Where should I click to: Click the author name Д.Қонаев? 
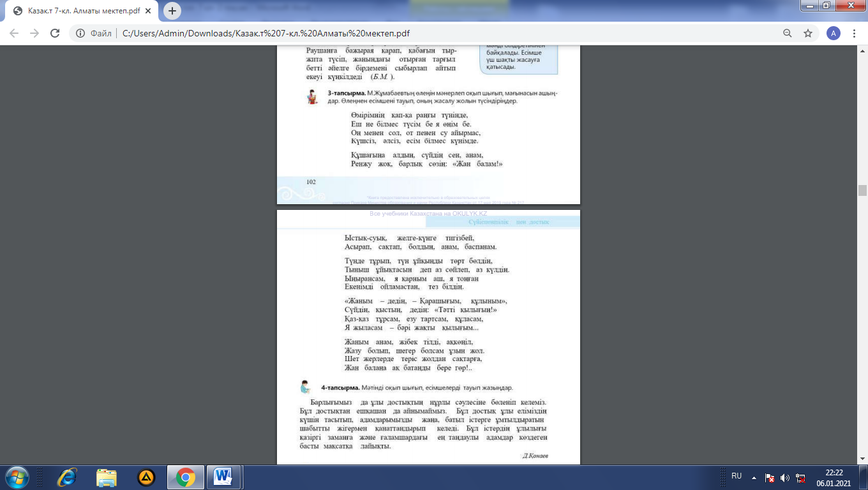click(535, 456)
